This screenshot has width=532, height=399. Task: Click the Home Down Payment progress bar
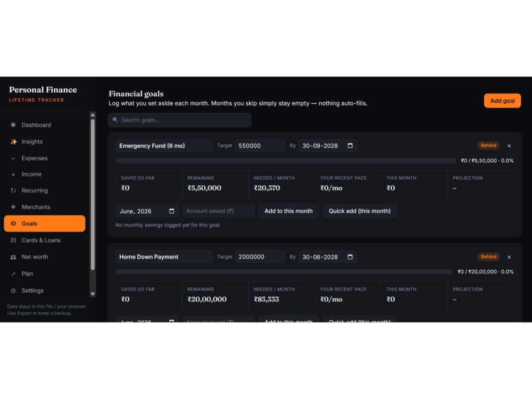point(284,272)
